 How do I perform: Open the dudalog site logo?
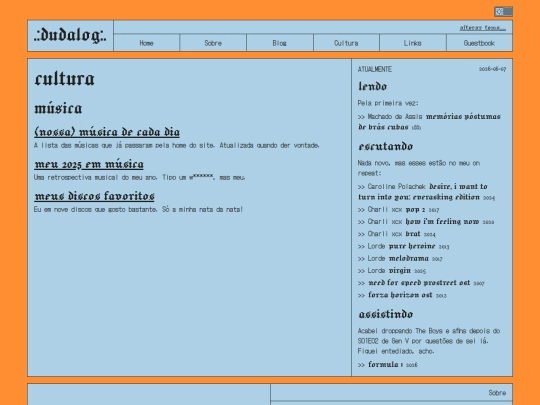pos(70,35)
